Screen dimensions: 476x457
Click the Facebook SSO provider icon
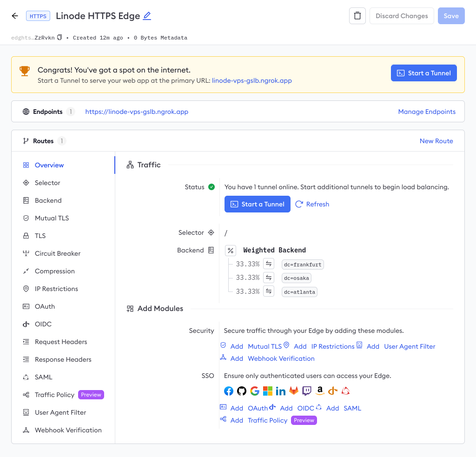[x=229, y=391]
